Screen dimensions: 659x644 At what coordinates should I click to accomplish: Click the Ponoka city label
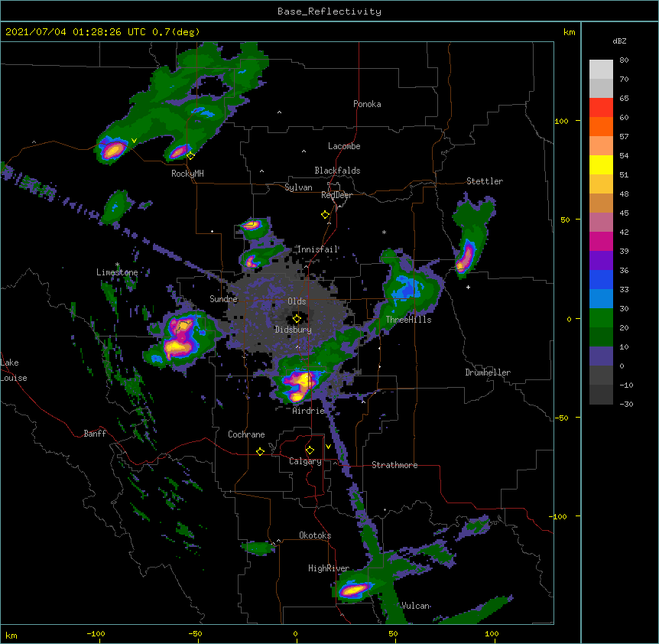pyautogui.click(x=367, y=104)
